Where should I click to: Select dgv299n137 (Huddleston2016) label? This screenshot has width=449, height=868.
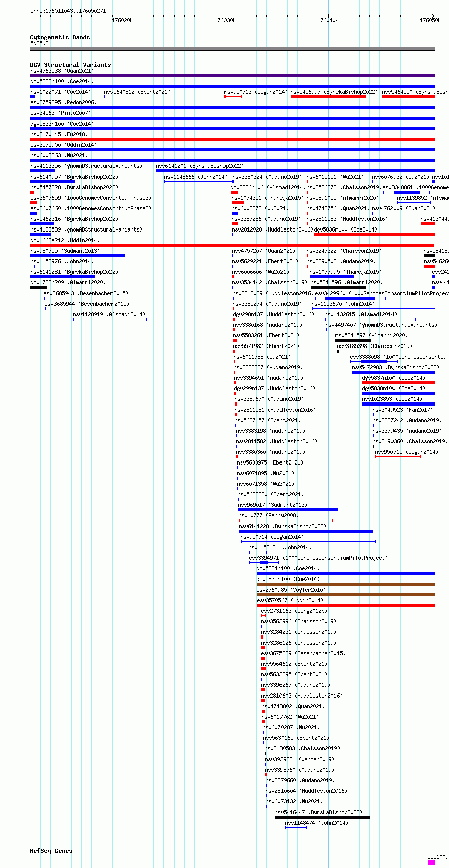274,388
